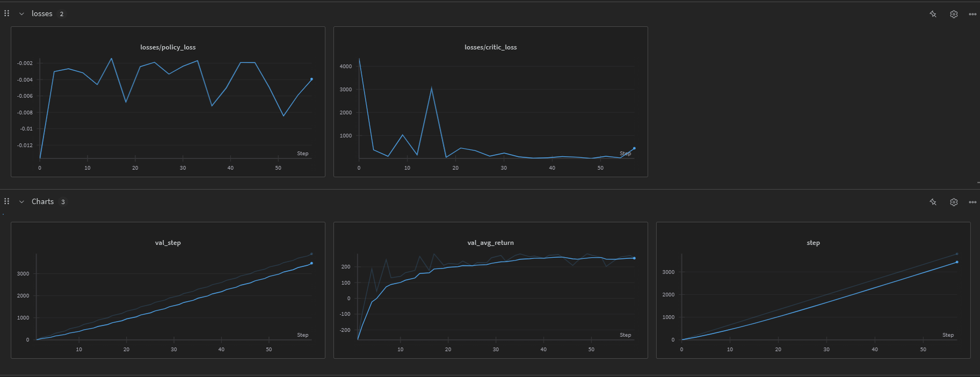The image size is (980, 377).
Task: Open settings gear for losses section
Action: [x=954, y=14]
